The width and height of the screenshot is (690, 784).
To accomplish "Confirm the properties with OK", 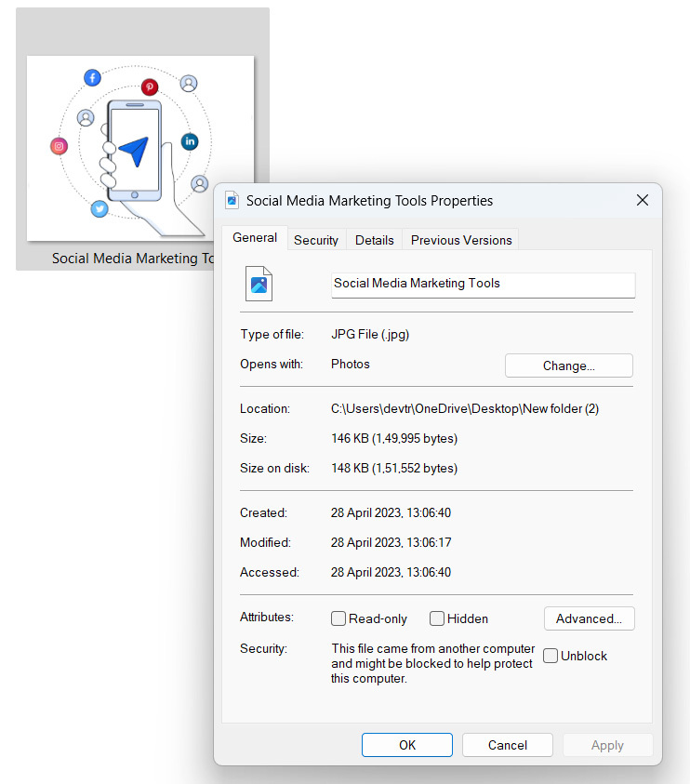I will point(407,745).
